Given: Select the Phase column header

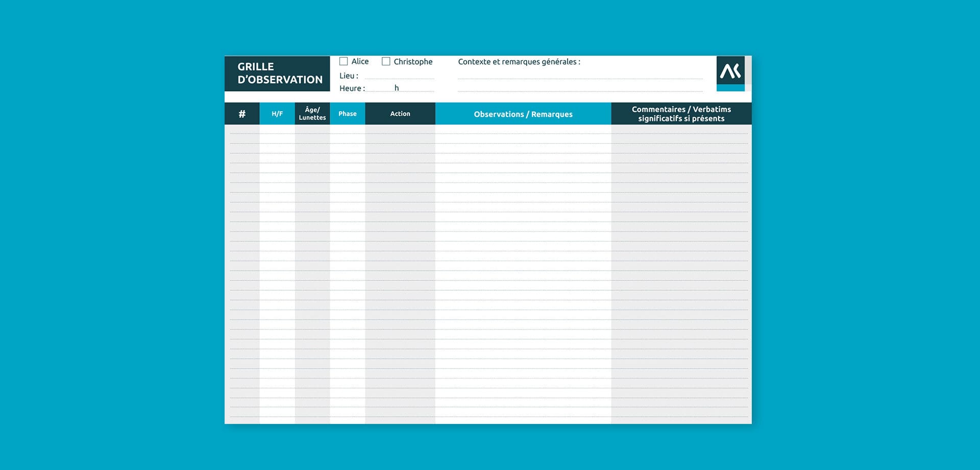Looking at the screenshot, I should [x=348, y=113].
